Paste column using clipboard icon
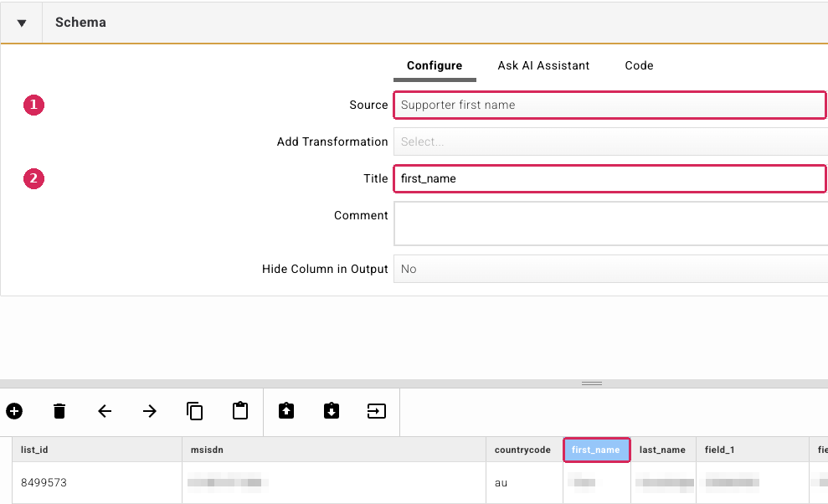 [240, 411]
